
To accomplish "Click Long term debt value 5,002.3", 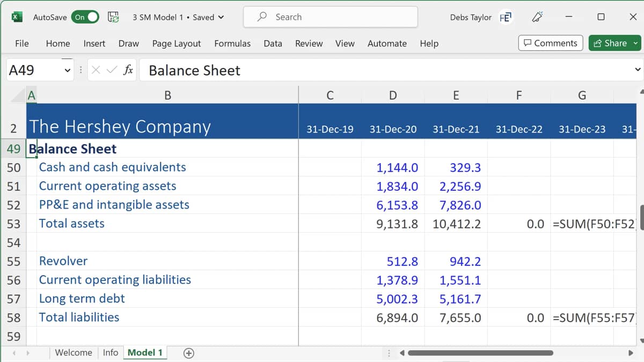I will click(397, 299).
